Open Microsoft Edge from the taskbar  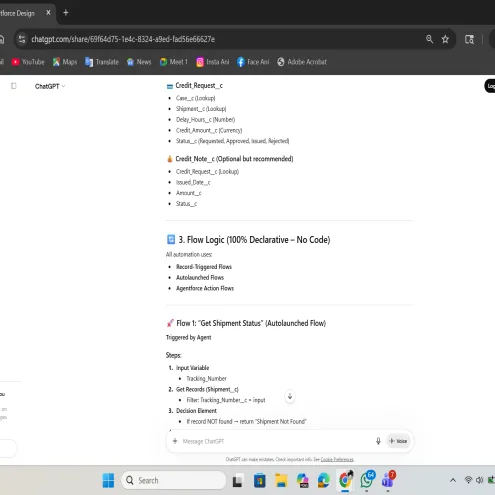pos(323,481)
